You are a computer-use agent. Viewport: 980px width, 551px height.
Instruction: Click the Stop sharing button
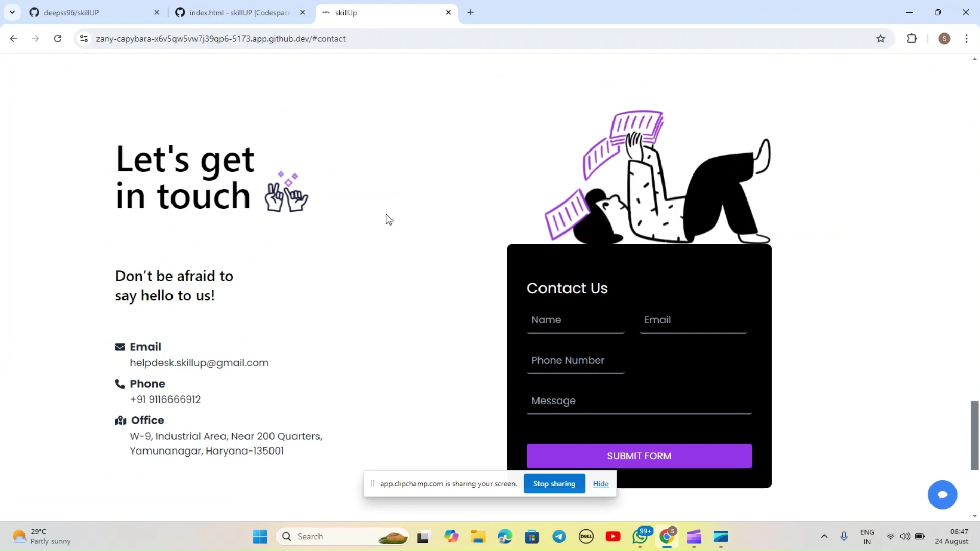[x=554, y=484]
